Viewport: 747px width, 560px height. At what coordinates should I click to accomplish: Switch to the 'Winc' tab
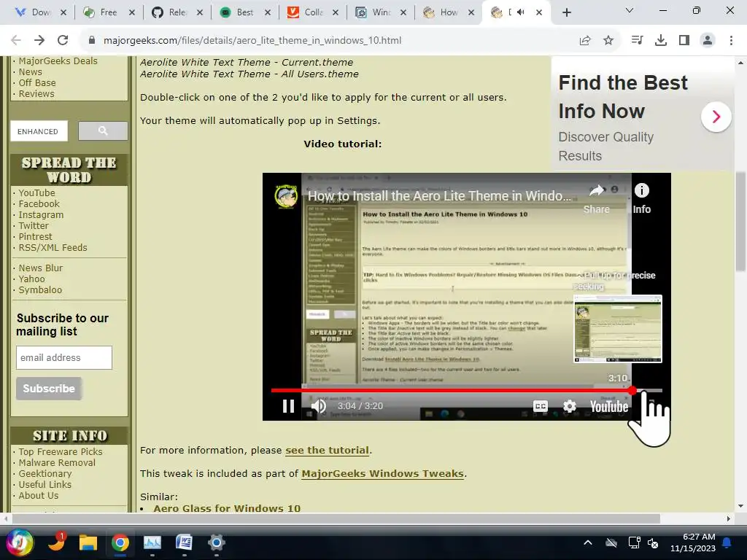pos(381,12)
